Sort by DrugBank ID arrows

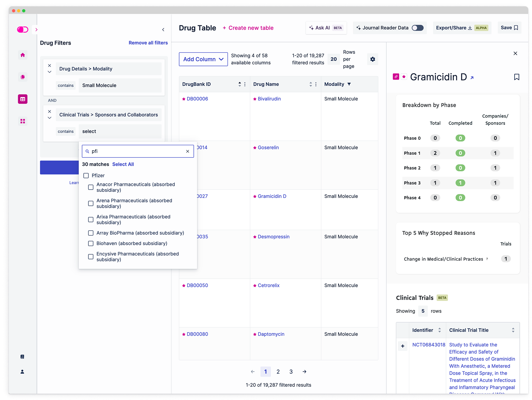pos(240,84)
